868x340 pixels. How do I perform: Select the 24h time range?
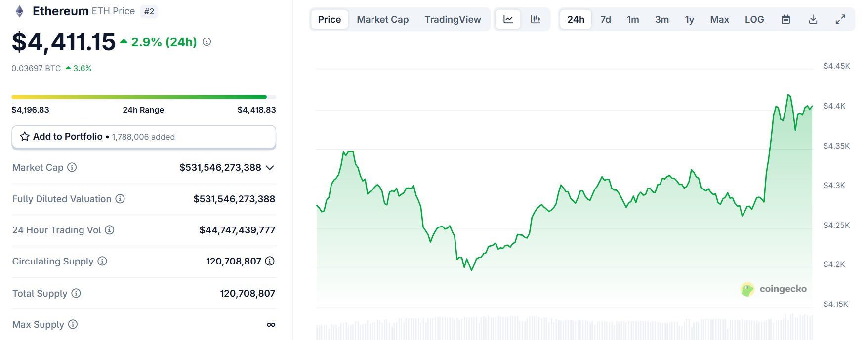tap(576, 19)
